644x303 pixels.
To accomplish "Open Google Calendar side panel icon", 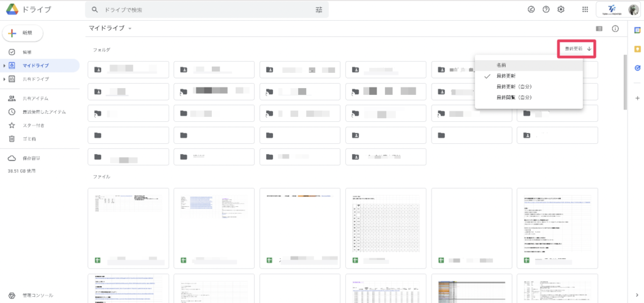I will coord(638,30).
